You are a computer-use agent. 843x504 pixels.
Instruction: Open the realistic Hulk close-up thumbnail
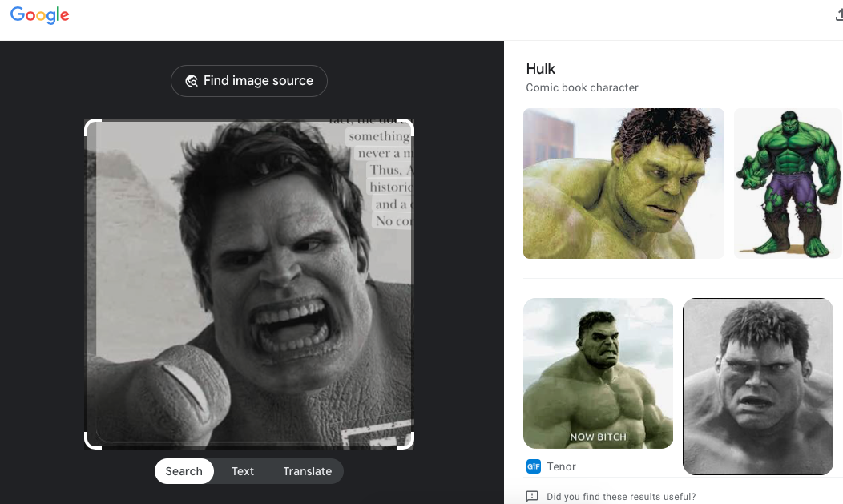coord(623,183)
